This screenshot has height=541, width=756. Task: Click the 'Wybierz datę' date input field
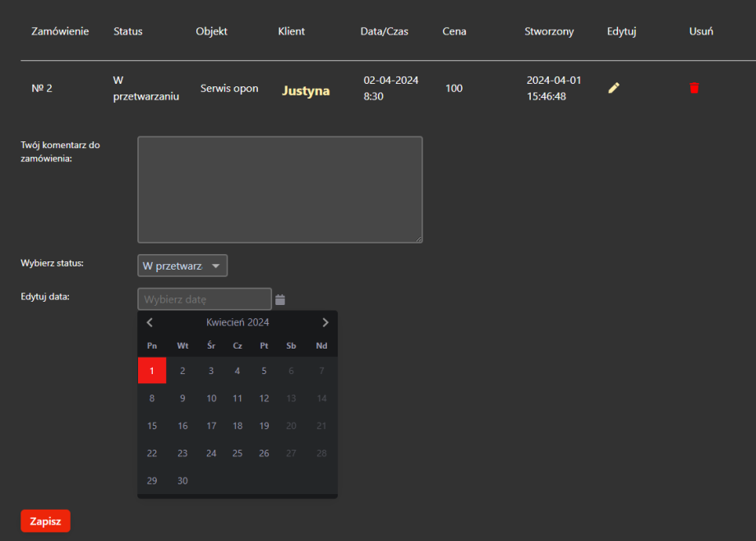[x=204, y=299]
